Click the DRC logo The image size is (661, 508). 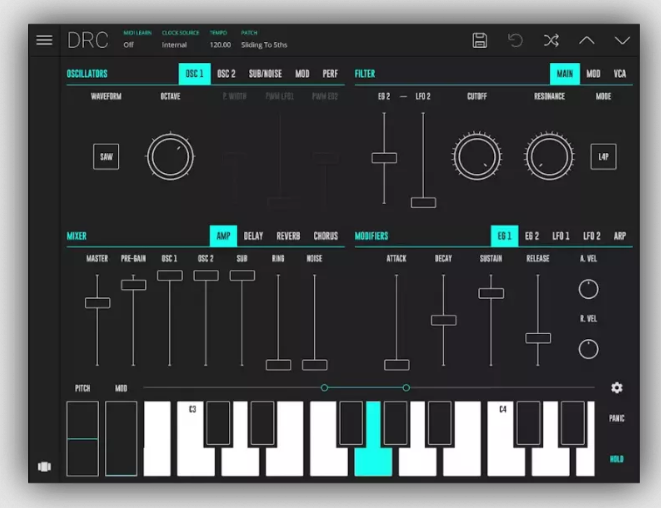point(88,40)
